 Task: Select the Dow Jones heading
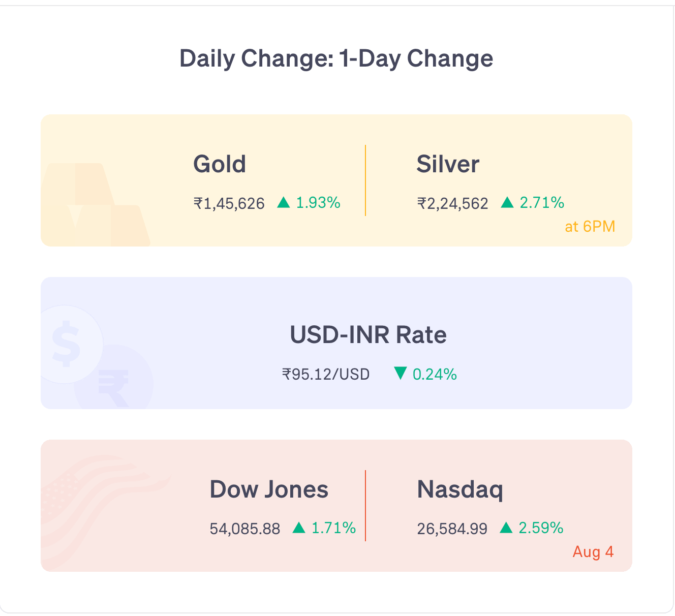[x=269, y=489]
